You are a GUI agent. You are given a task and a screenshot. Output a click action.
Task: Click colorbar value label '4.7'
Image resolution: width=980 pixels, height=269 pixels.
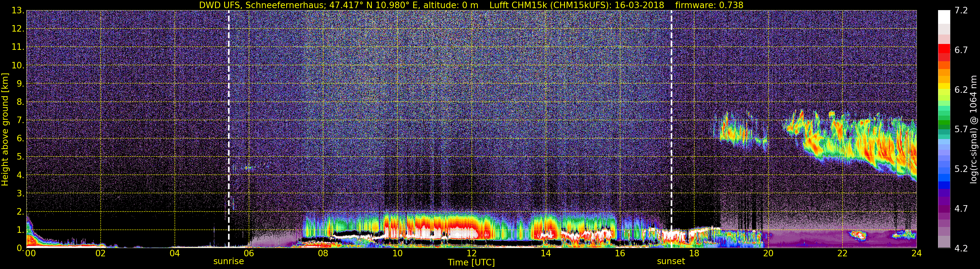coord(961,208)
